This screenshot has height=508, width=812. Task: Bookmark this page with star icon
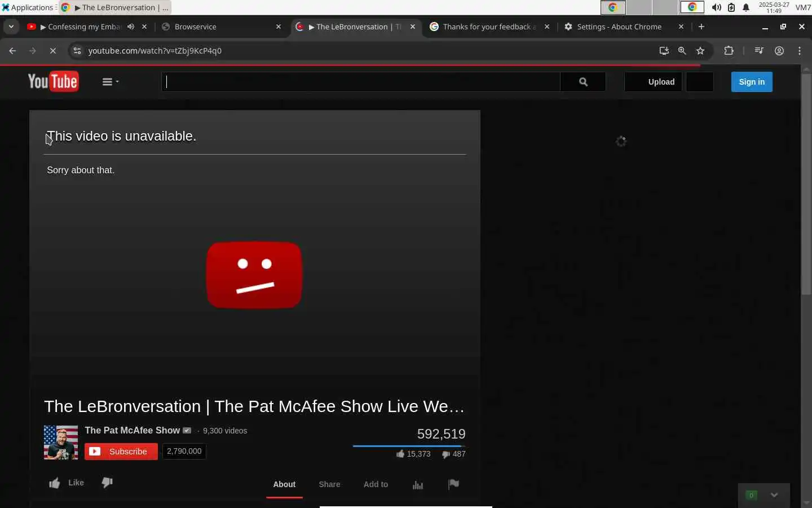pos(700,51)
